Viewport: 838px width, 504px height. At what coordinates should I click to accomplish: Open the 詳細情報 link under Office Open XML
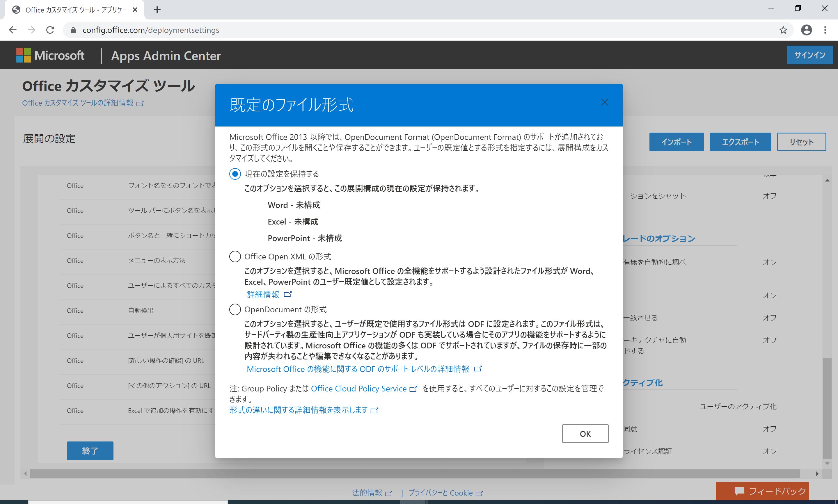click(269, 294)
